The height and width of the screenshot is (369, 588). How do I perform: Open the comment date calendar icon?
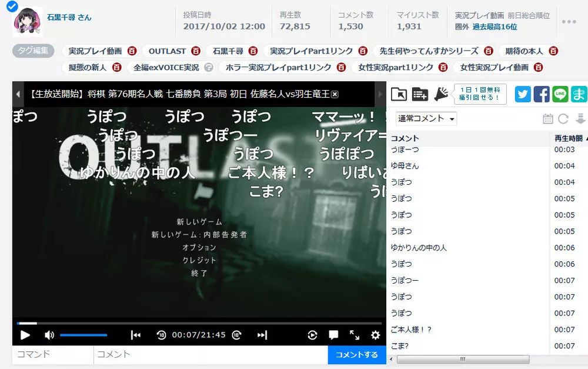pos(548,119)
